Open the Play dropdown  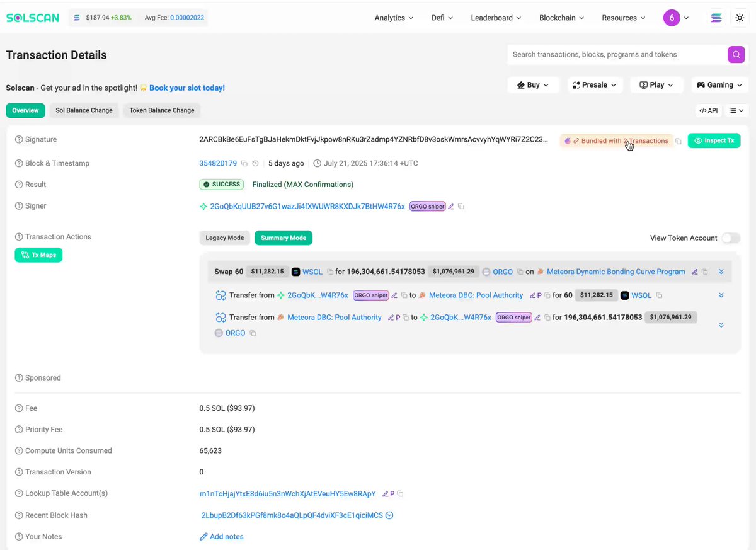click(x=656, y=85)
